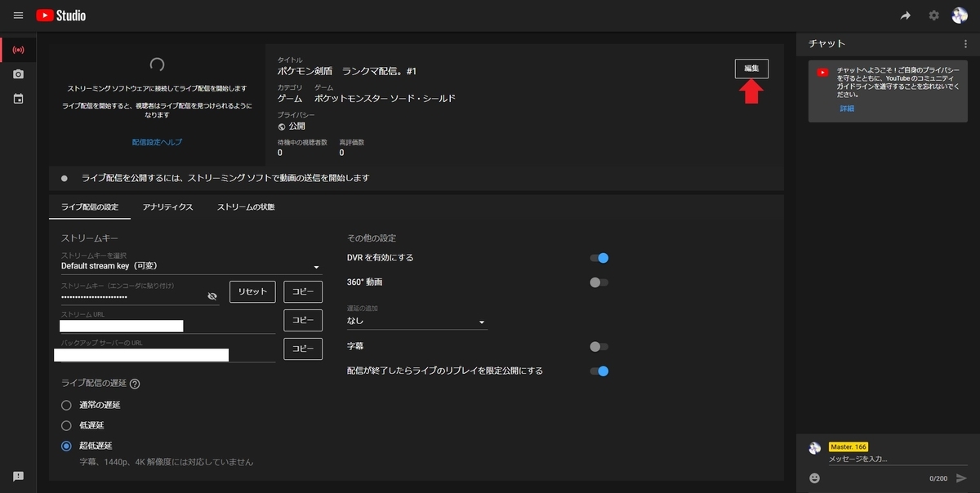Reveal the stream key with eye icon
The image size is (980, 493).
point(212,296)
